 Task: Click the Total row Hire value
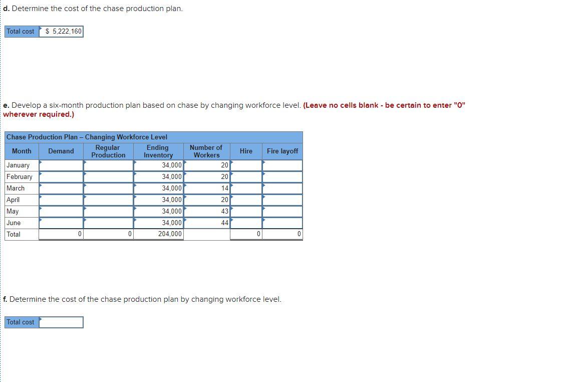click(246, 234)
